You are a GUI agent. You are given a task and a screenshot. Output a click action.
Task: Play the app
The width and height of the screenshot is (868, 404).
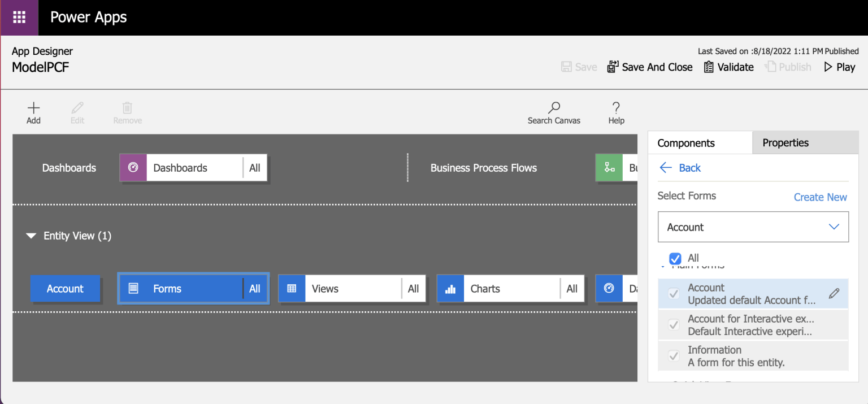[x=839, y=67]
